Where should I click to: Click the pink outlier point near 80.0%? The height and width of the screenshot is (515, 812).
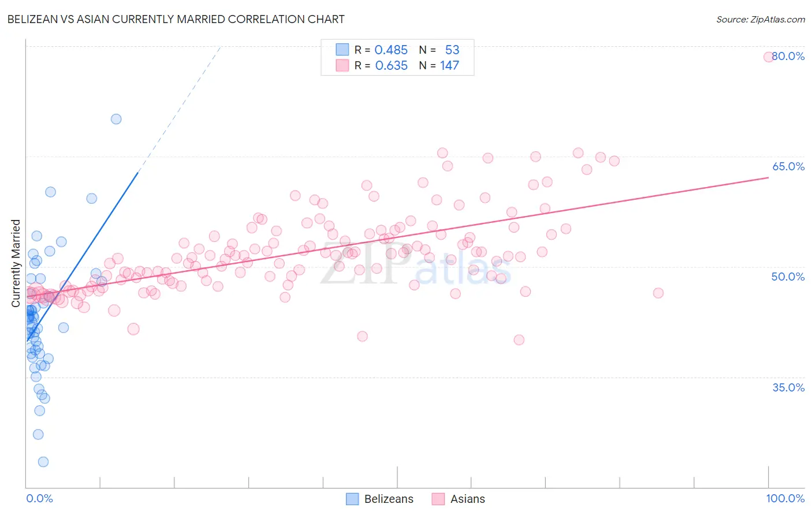[769, 57]
